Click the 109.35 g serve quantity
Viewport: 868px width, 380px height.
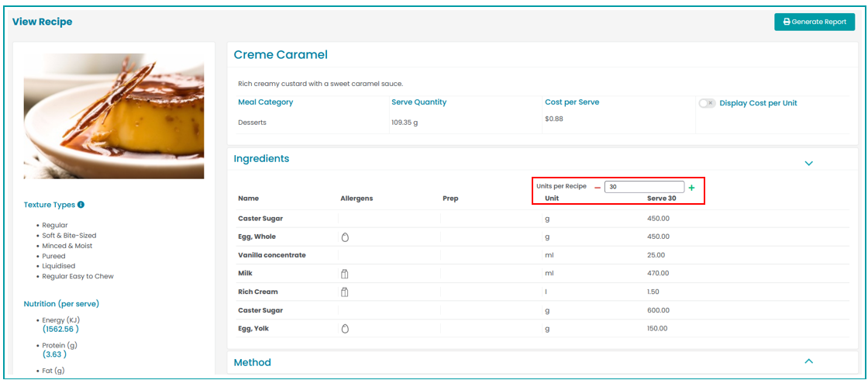pyautogui.click(x=405, y=123)
